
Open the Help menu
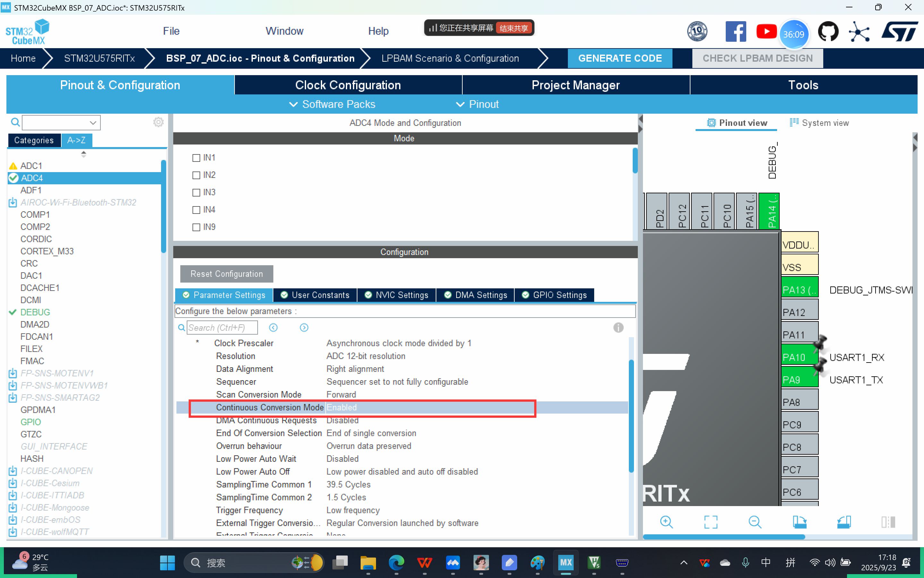(378, 31)
